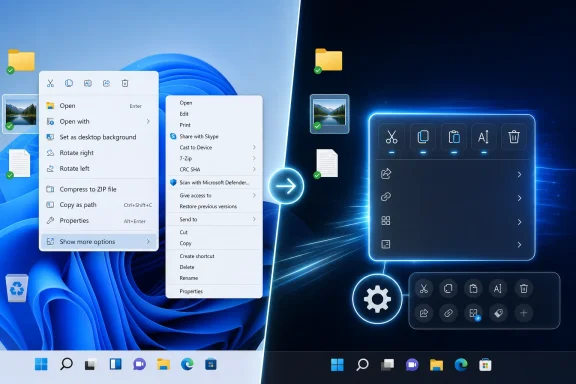This screenshot has width=576, height=384.
Task: Select the Delete trash icon in glowing dark panel
Action: click(x=514, y=137)
